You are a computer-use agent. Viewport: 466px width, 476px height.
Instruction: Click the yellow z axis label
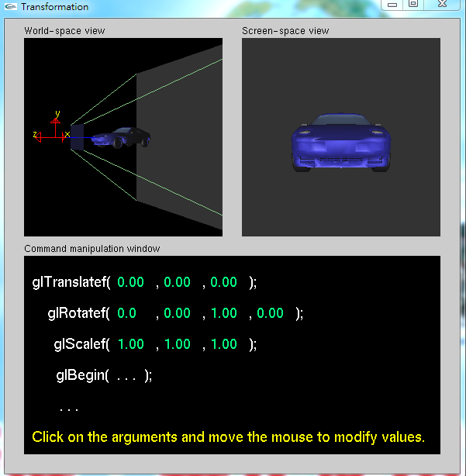(x=35, y=134)
